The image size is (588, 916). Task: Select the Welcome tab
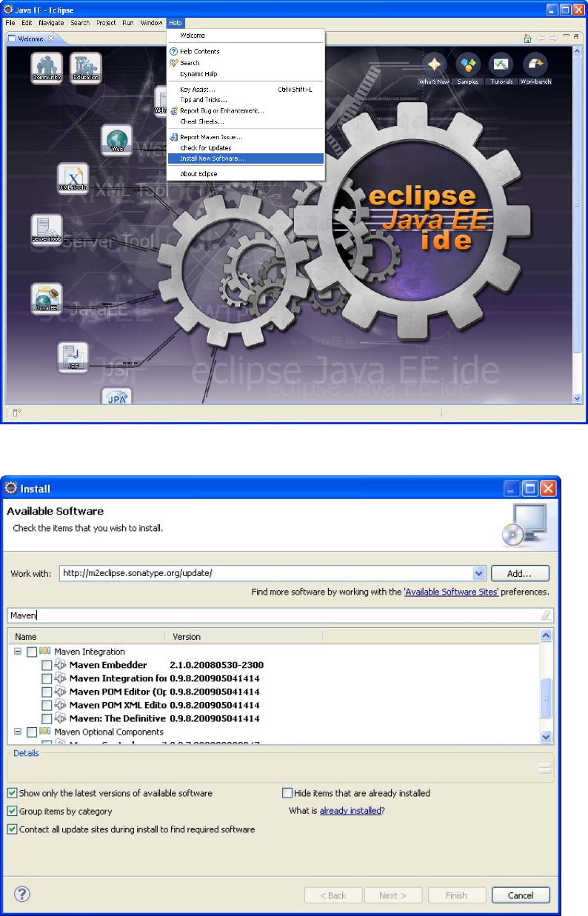(x=31, y=38)
